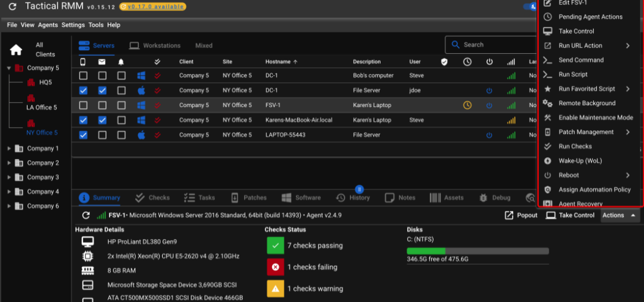
Task: Click the Take Control button in summary bar
Action: coord(570,215)
